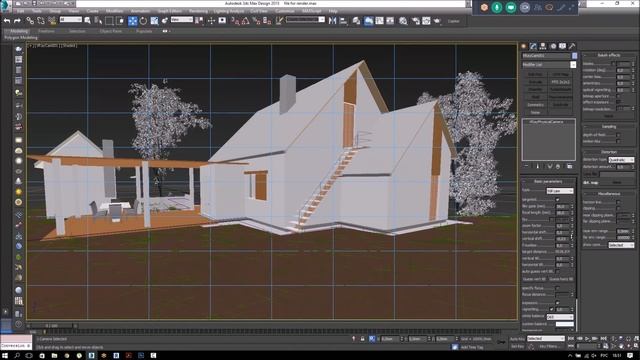This screenshot has width=640, height=360.
Task: Open the distortion type dropdown
Action: coord(621,160)
